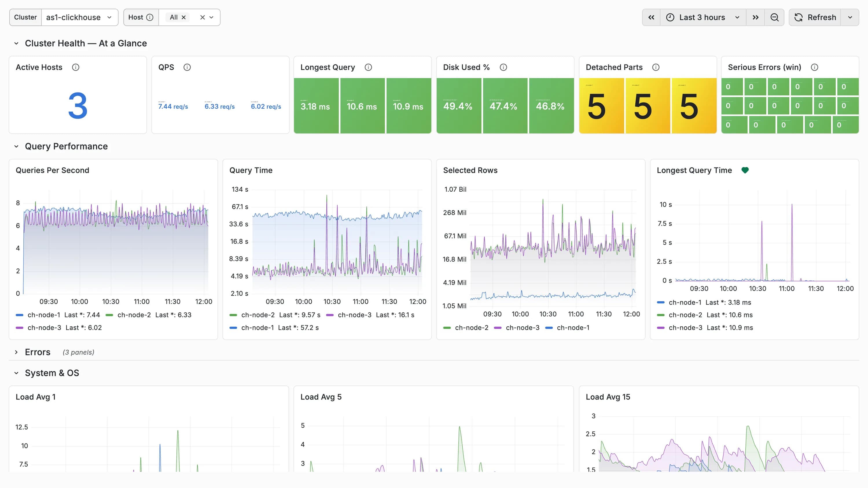Screen dimensions: 868x488
Task: Click Serious Errors (win) info icon
Action: (814, 67)
